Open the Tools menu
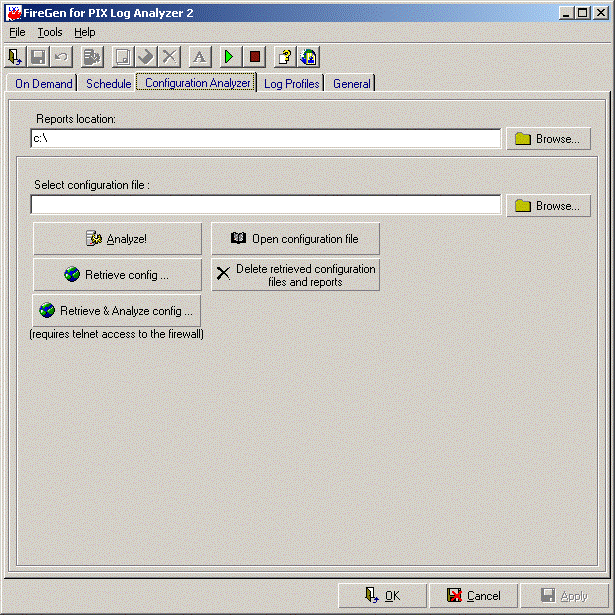 pyautogui.click(x=50, y=32)
